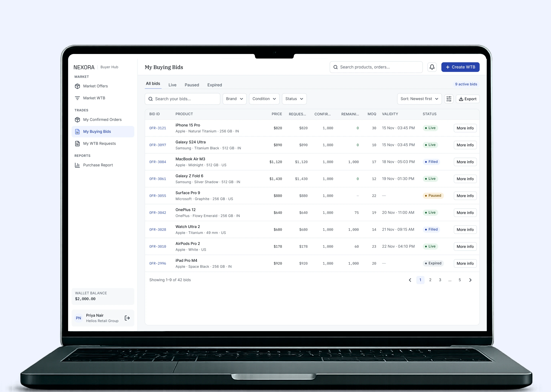The image size is (551, 392).
Task: Open the Condition filter dropdown
Action: click(x=264, y=99)
